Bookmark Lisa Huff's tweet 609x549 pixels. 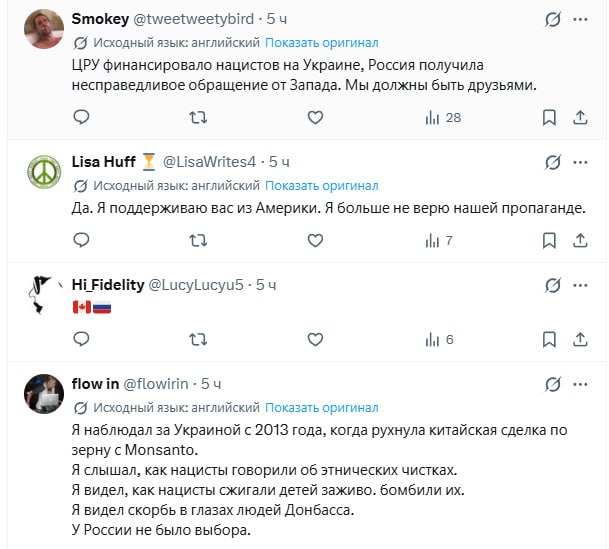[548, 241]
